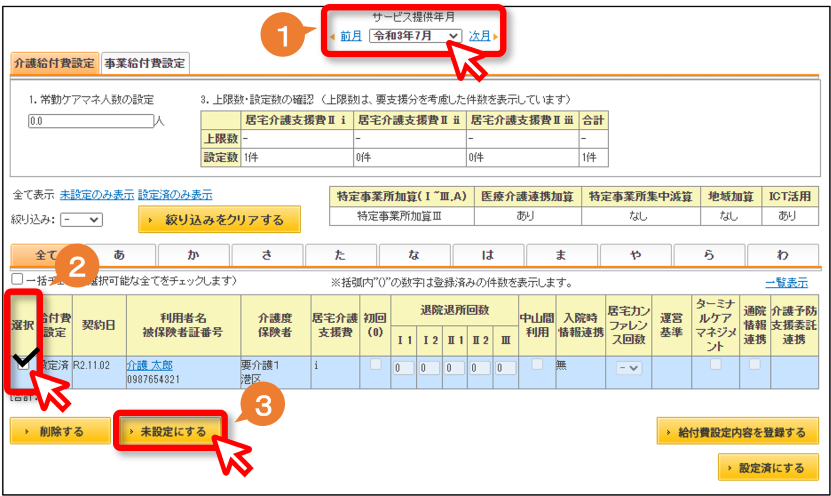This screenshot has width=831, height=496.
Task: Click the 常勤ケアマネ人数 input field
Action: point(91,121)
